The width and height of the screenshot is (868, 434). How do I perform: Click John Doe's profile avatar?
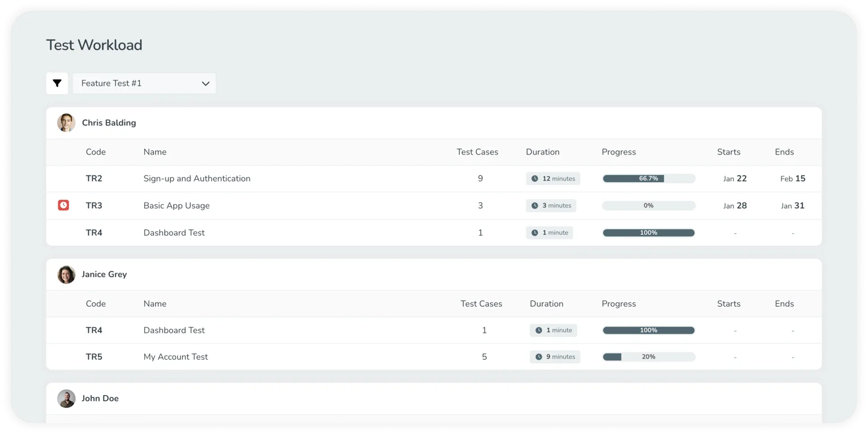point(66,398)
